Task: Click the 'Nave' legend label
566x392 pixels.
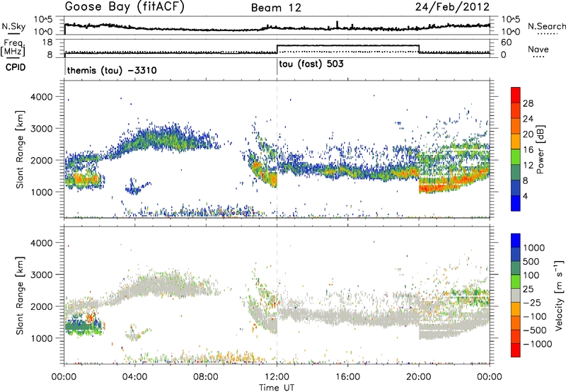Action: click(x=538, y=49)
